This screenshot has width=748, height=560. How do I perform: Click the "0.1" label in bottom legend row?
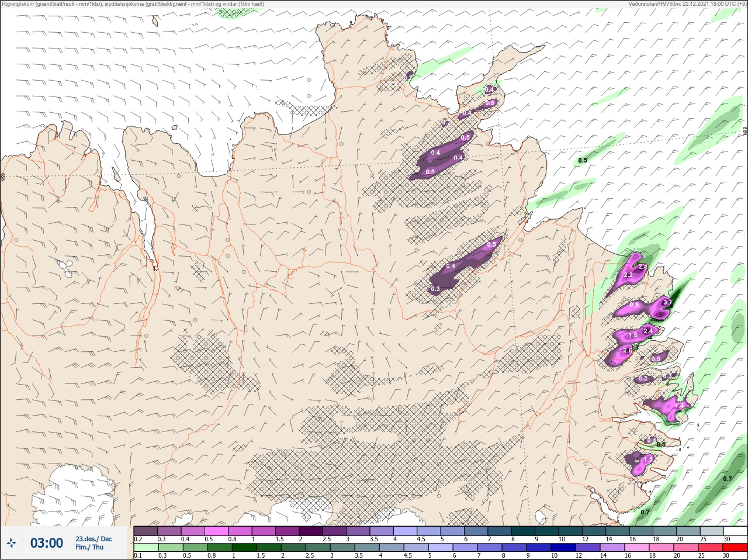pos(138,556)
